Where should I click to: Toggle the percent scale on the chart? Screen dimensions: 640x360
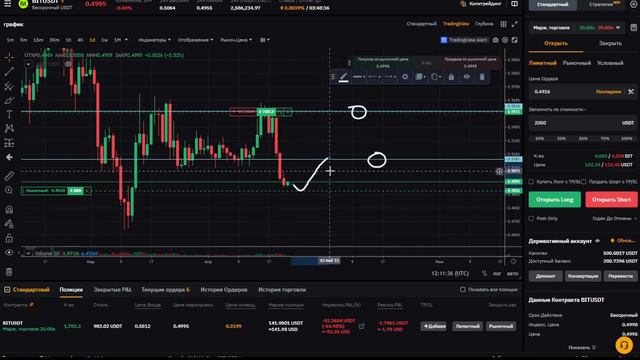484,273
